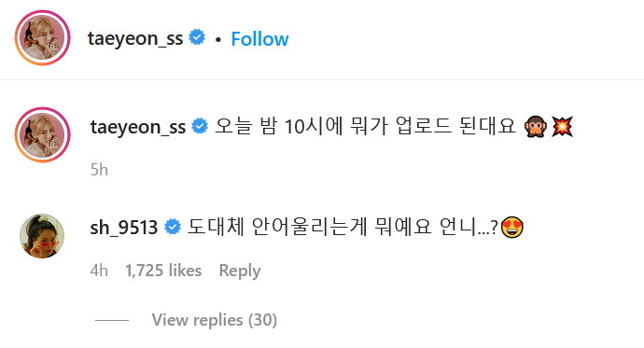
Task: Click heart-eyes emoji in sh_9513 comment
Action: click(x=512, y=228)
